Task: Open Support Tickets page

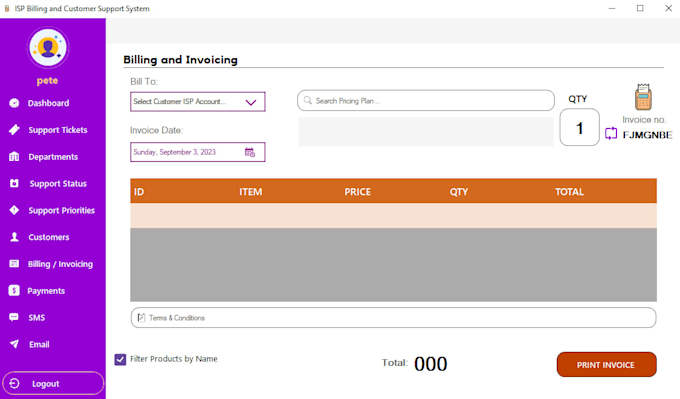Action: point(58,130)
